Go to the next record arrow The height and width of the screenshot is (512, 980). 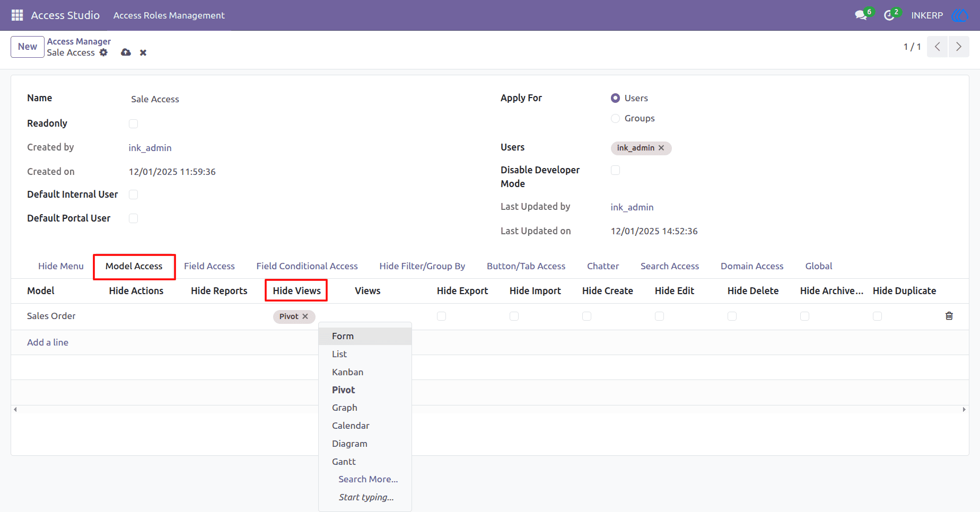959,47
